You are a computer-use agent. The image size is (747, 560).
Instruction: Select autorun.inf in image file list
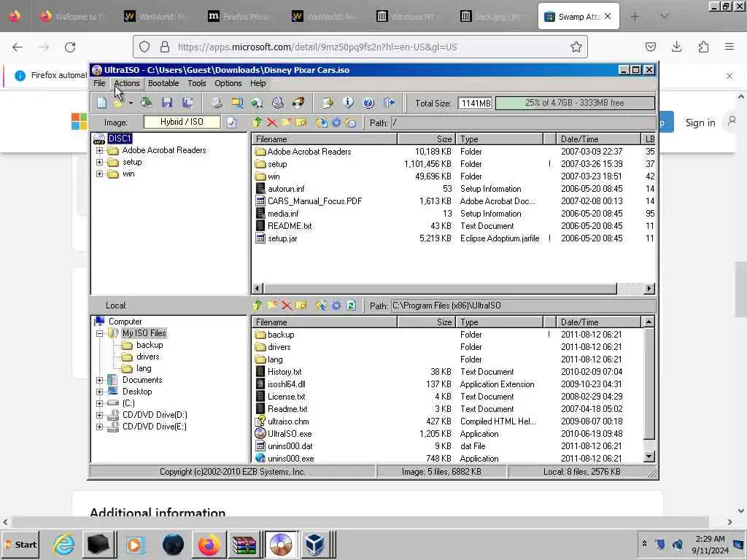[286, 189]
